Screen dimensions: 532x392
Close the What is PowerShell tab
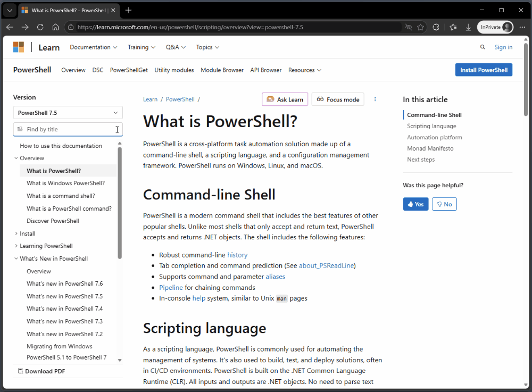pyautogui.click(x=113, y=10)
